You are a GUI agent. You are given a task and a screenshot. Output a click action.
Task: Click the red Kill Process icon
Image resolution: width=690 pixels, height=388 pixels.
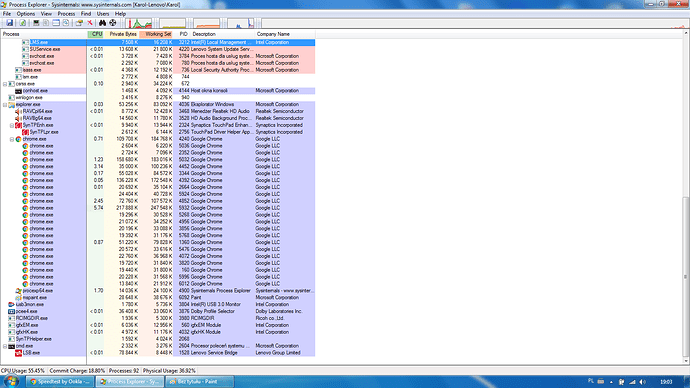click(x=89, y=23)
